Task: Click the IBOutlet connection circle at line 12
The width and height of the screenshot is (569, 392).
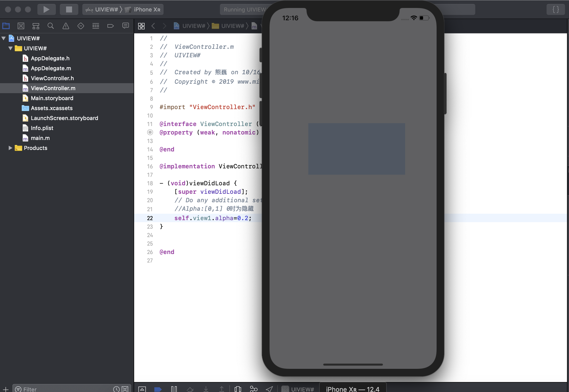Action: [x=150, y=132]
